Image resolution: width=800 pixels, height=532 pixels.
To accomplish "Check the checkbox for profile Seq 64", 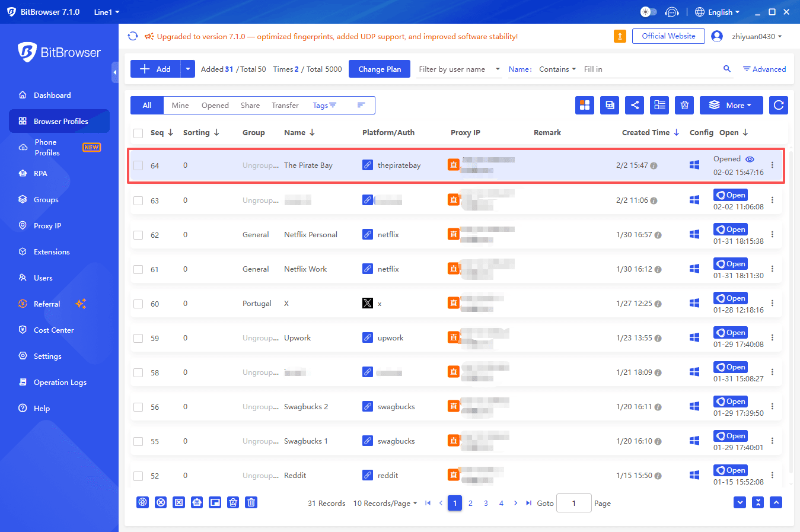I will click(x=138, y=165).
